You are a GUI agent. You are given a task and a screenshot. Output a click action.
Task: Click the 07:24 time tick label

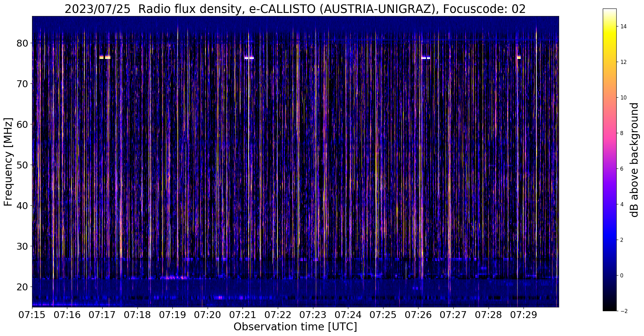point(348,315)
